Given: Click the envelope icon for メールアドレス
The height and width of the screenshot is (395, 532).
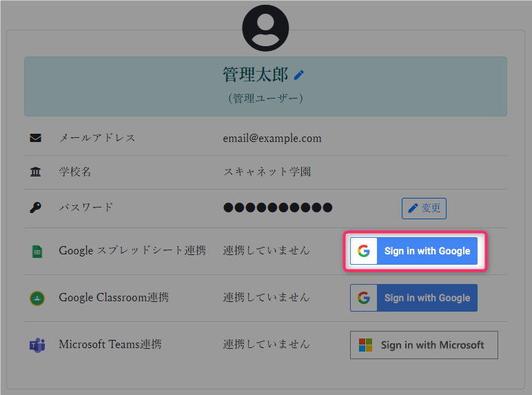Looking at the screenshot, I should [x=36, y=138].
